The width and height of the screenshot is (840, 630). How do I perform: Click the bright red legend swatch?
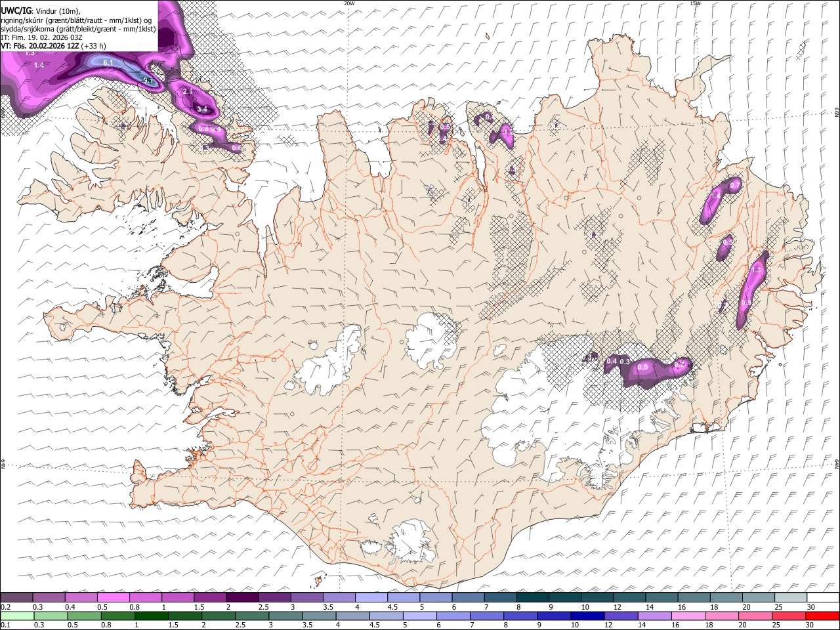click(822, 616)
